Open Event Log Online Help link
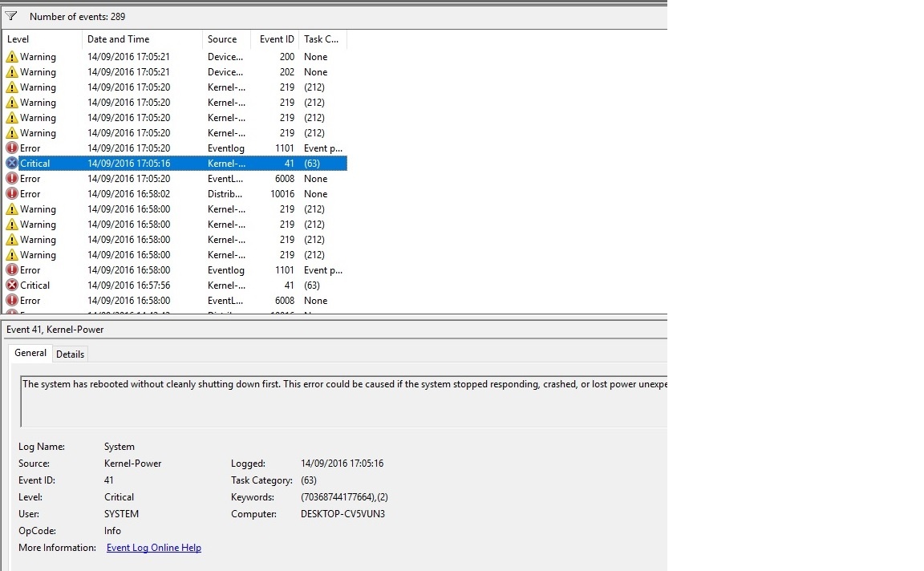 (154, 548)
